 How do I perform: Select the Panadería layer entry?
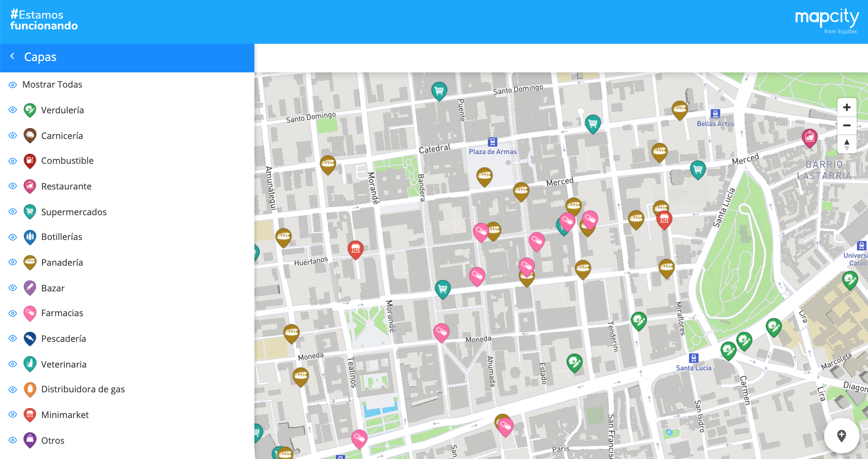click(x=62, y=262)
